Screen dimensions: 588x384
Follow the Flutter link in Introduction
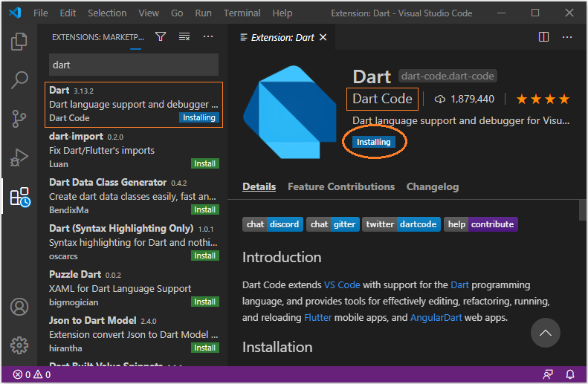(x=318, y=318)
